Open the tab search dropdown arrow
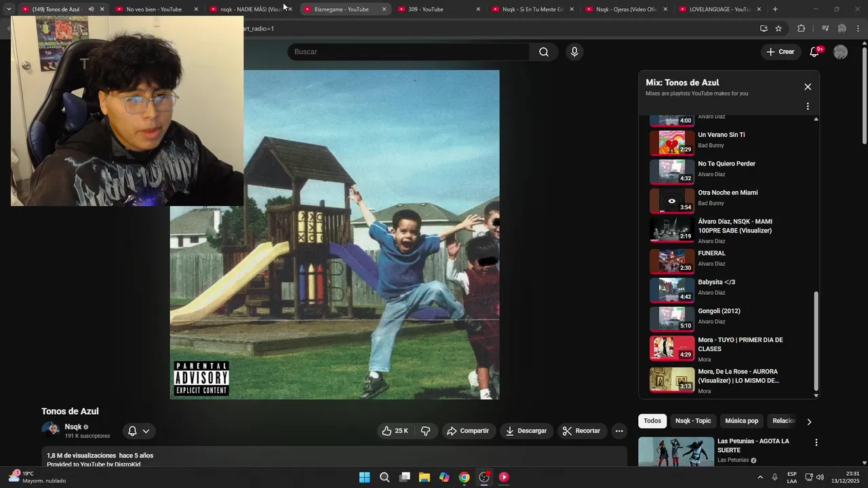 [x=9, y=9]
